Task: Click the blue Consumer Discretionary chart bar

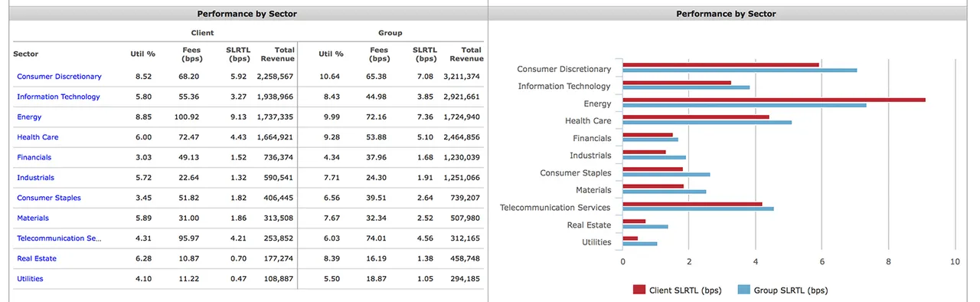Action: click(740, 70)
